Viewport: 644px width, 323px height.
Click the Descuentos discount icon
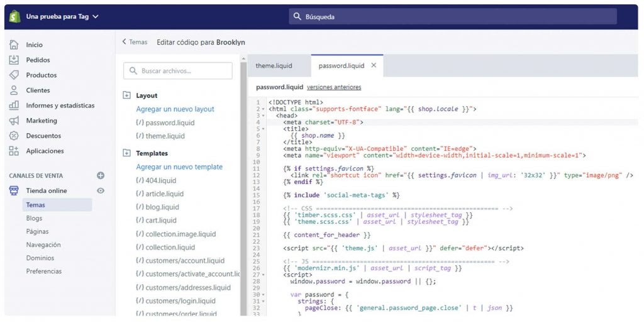[x=14, y=136]
